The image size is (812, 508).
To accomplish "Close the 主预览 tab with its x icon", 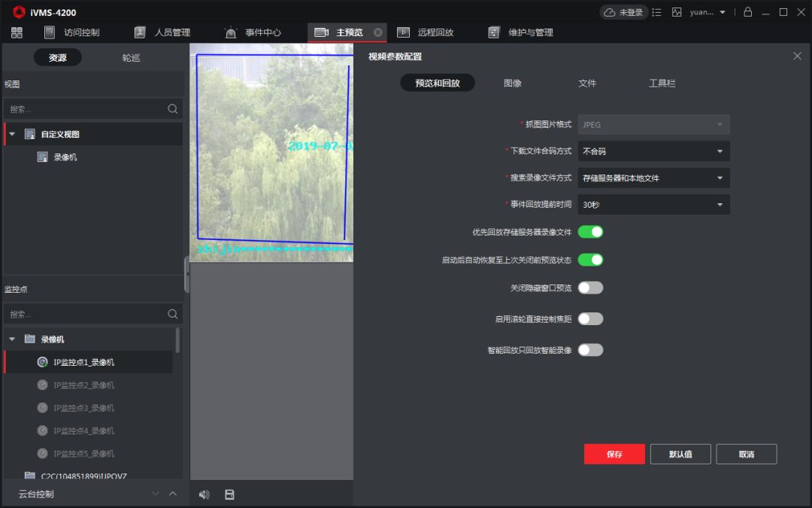I will (x=378, y=32).
